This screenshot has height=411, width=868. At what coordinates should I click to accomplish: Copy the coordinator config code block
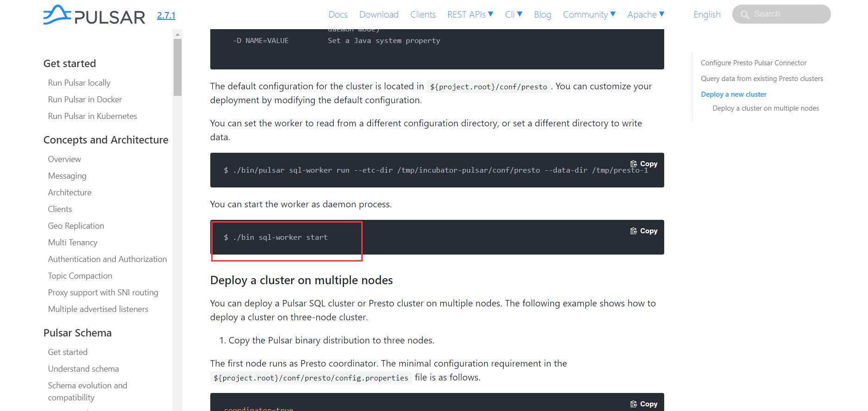[644, 404]
